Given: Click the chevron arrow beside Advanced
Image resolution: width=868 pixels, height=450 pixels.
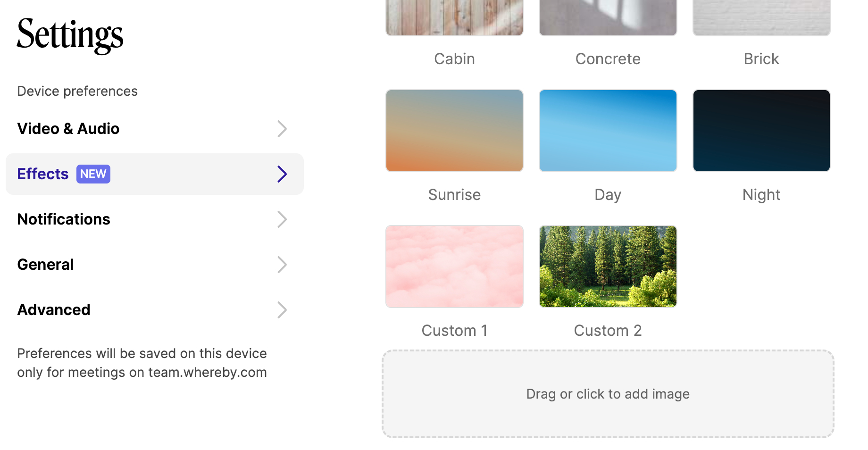Looking at the screenshot, I should pyautogui.click(x=282, y=310).
